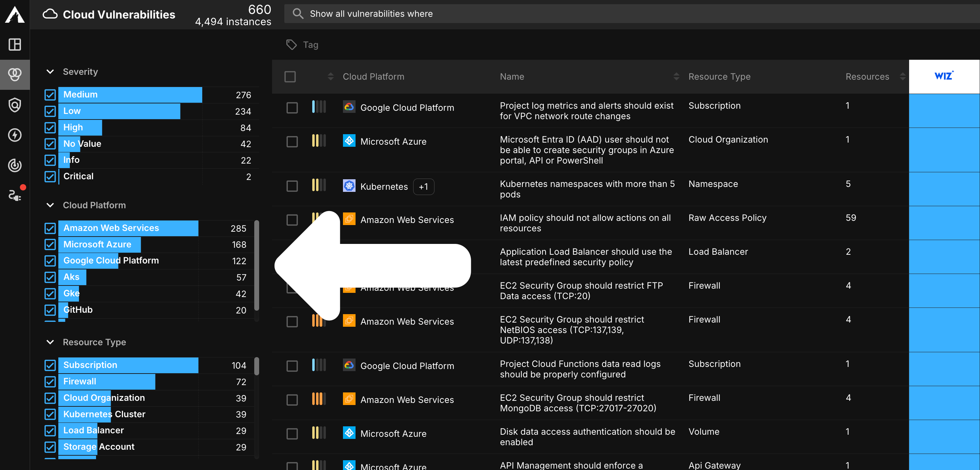Collapse the Severity filter section
This screenshot has height=470, width=980.
click(x=50, y=72)
